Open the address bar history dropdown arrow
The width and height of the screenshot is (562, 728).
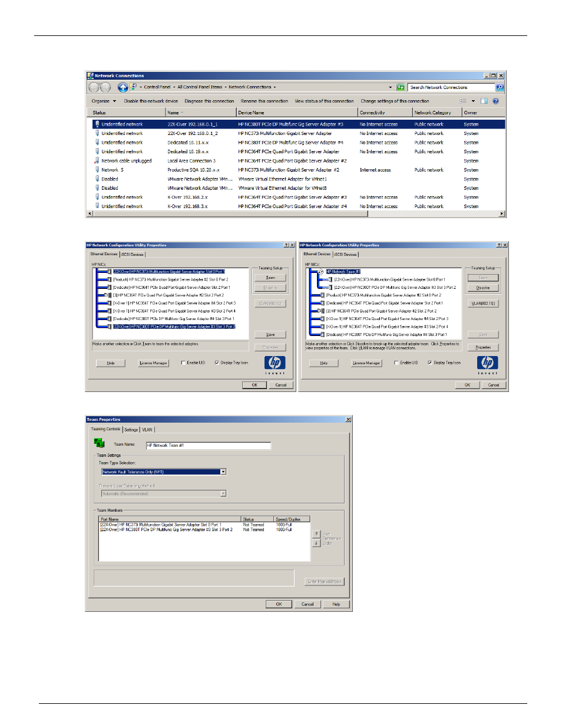click(390, 87)
